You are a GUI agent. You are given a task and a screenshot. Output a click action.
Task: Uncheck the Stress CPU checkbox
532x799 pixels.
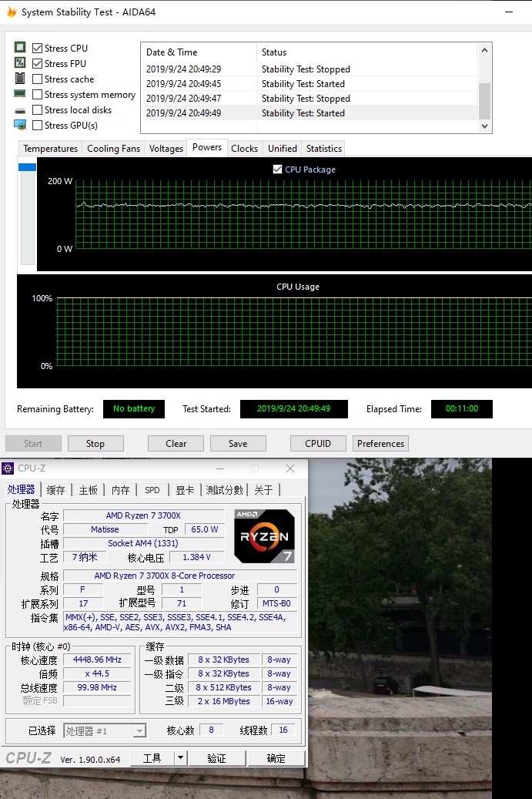[37, 48]
